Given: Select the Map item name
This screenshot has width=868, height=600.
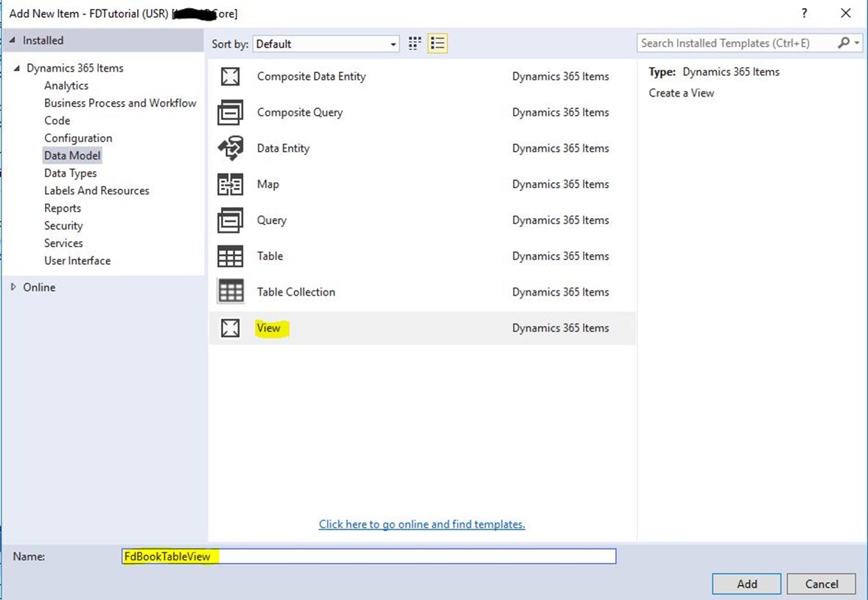Looking at the screenshot, I should (x=268, y=184).
